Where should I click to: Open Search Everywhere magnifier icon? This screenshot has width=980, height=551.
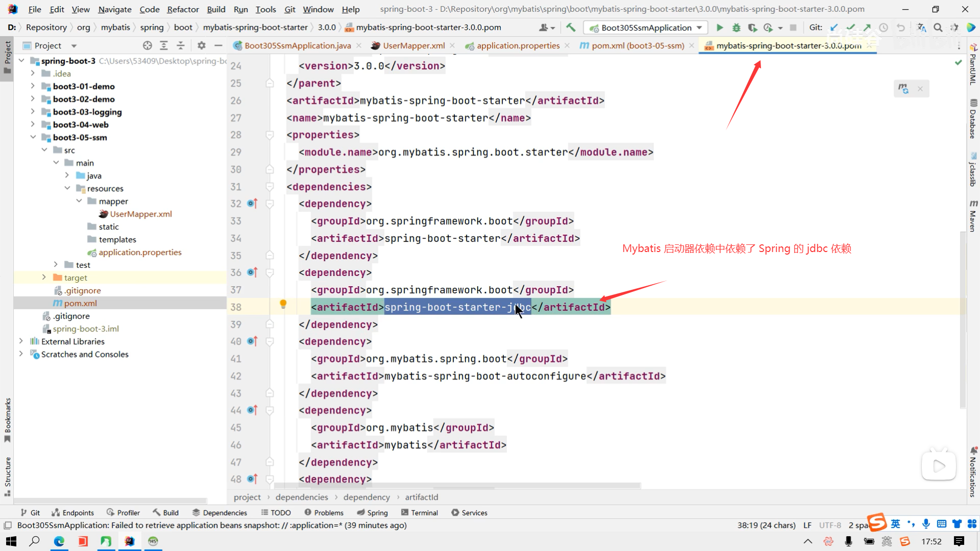click(x=938, y=28)
